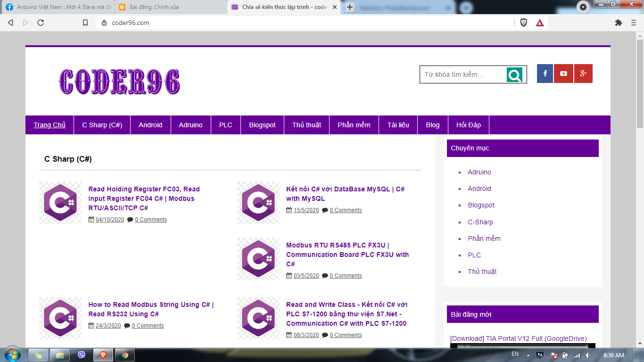Reload the current page

click(41, 23)
